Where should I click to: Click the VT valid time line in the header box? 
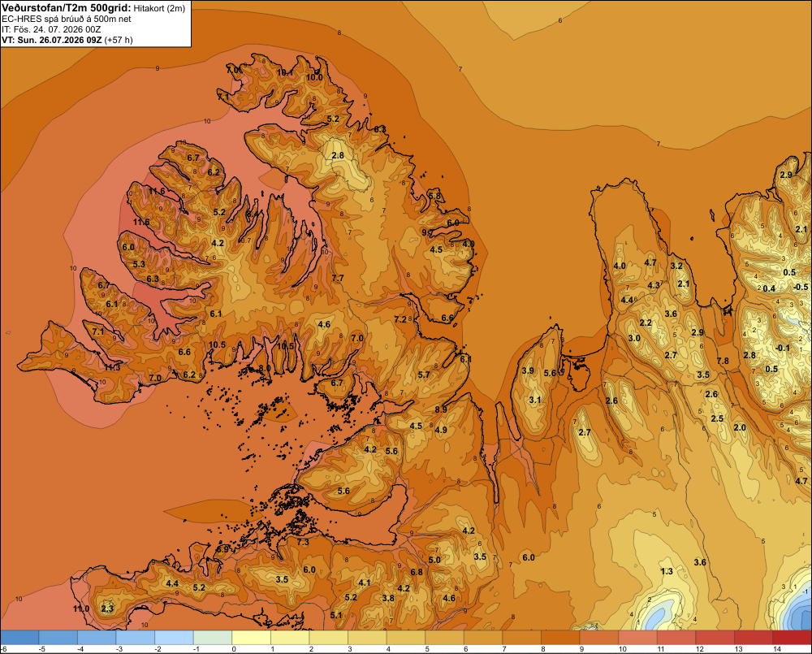pos(67,40)
